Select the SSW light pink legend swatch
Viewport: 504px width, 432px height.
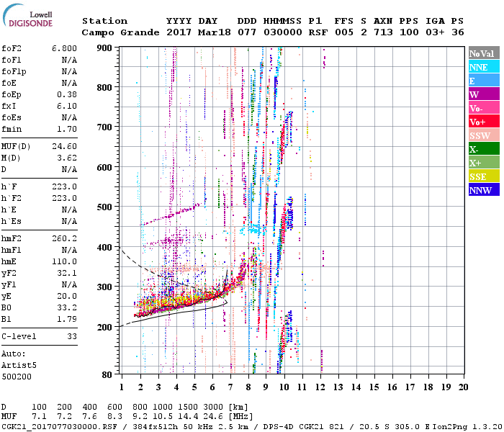click(x=484, y=135)
